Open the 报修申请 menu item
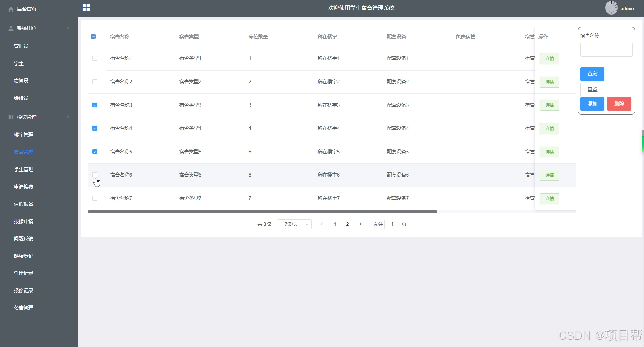The width and height of the screenshot is (644, 347). pos(23,221)
